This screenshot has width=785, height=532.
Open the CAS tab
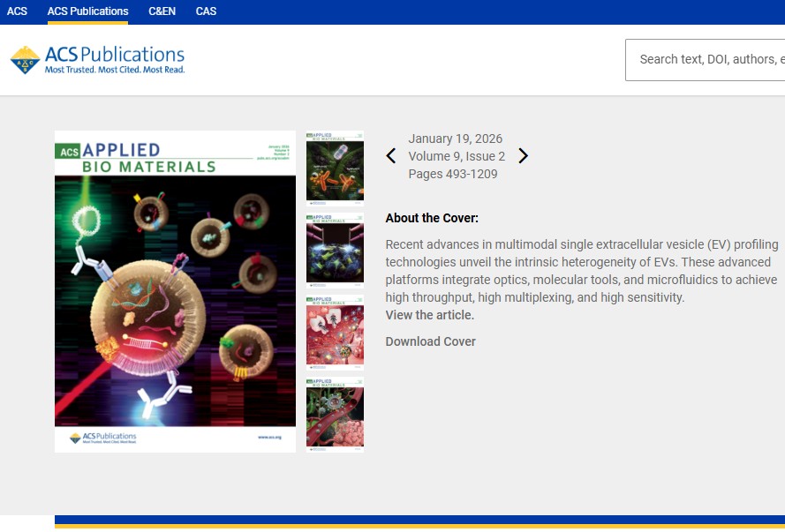click(x=206, y=11)
